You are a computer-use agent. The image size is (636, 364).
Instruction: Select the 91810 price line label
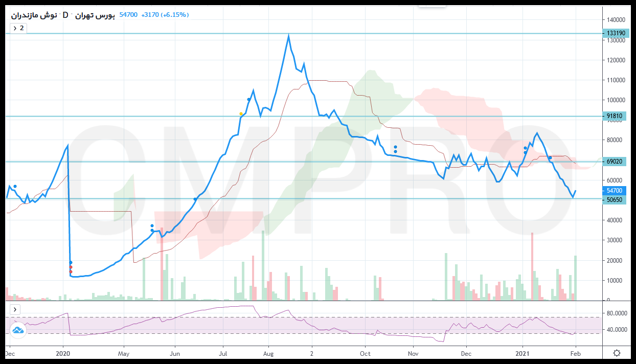click(615, 116)
